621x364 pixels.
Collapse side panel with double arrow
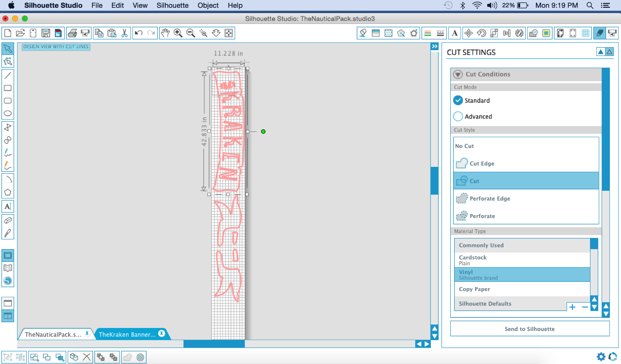[435, 47]
